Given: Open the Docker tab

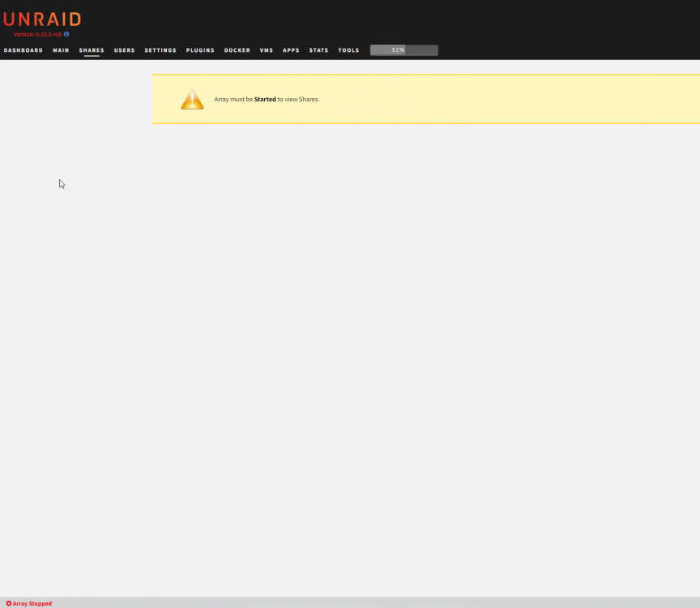Looking at the screenshot, I should coord(237,50).
